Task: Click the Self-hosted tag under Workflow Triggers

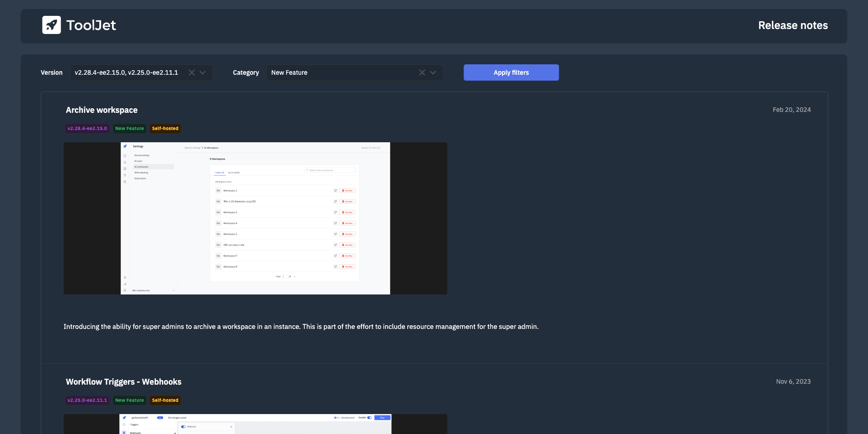Action: (x=165, y=400)
